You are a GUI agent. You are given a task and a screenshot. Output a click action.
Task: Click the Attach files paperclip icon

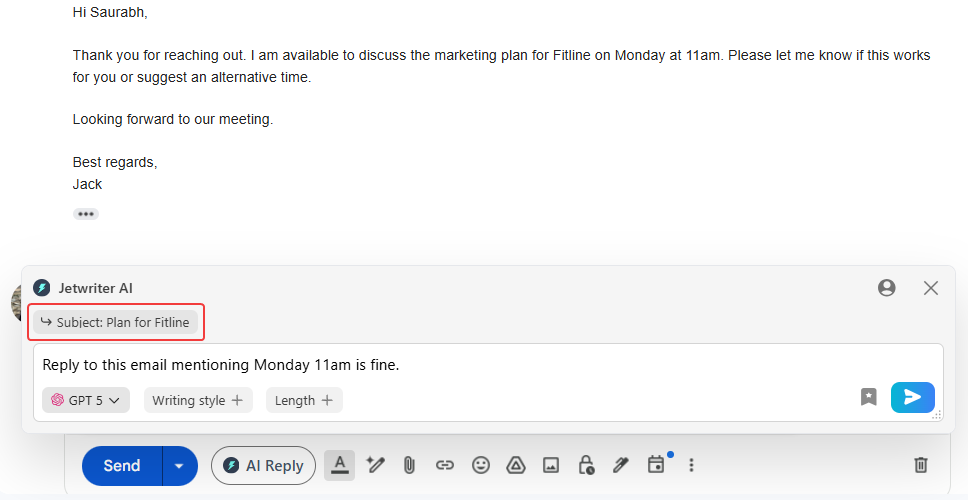409,465
